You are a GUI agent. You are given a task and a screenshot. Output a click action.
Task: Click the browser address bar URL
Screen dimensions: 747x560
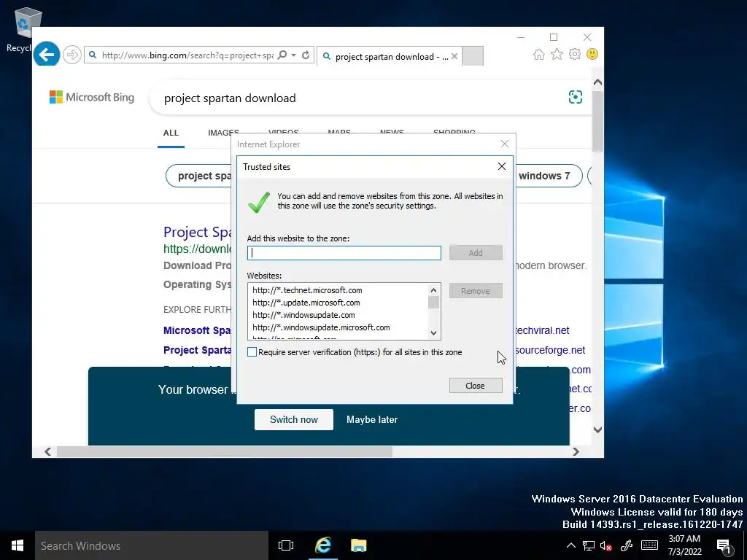(187, 55)
